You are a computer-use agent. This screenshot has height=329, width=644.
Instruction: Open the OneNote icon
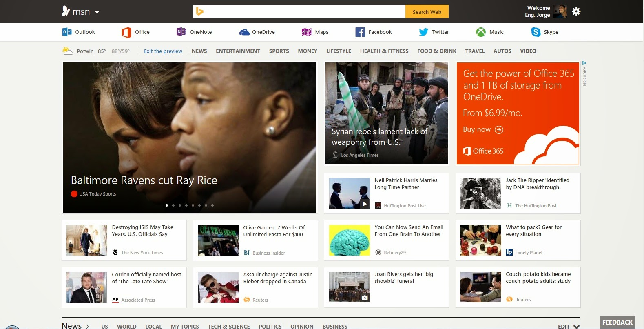coord(181,32)
